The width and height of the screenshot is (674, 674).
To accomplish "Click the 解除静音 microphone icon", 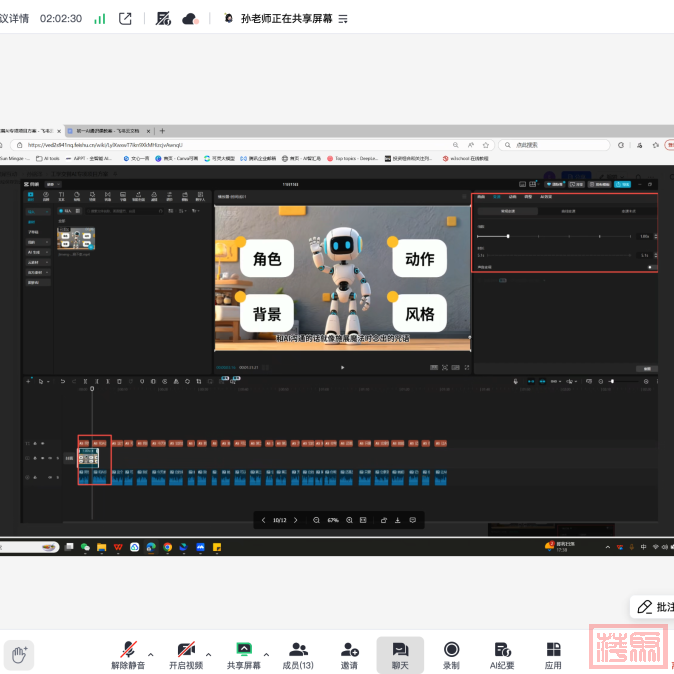I will click(x=128, y=650).
